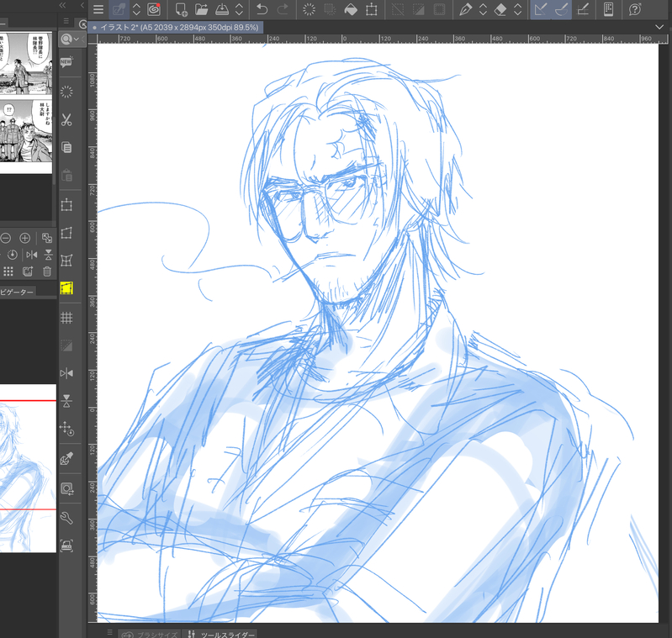
Task: Import image into sub view
Action: [28, 272]
